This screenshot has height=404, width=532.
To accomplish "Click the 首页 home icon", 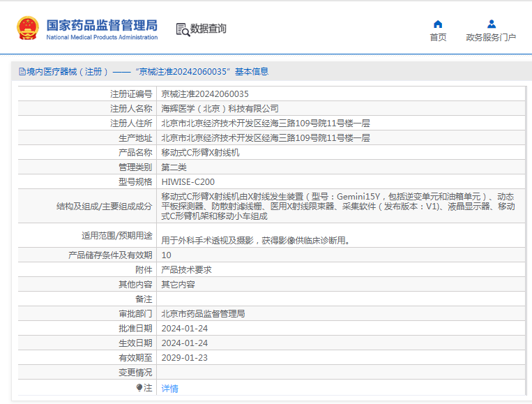I will click(x=438, y=24).
